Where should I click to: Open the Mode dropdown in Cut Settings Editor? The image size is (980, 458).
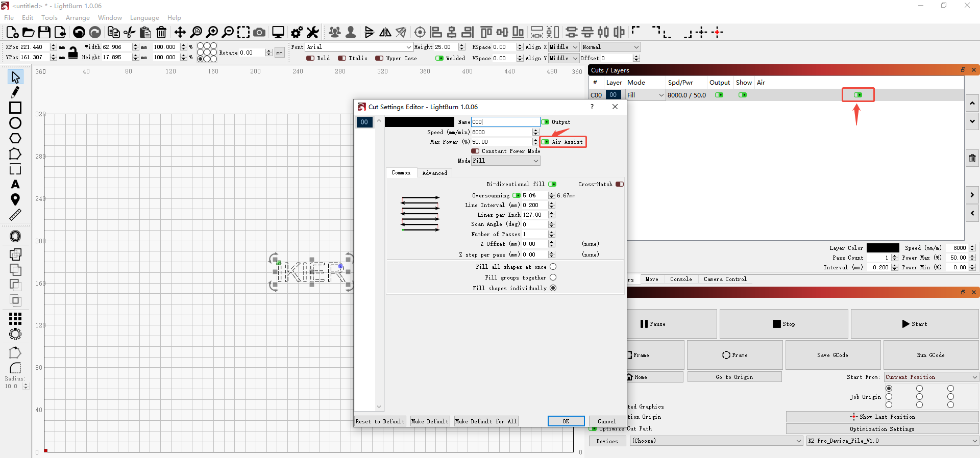click(505, 161)
